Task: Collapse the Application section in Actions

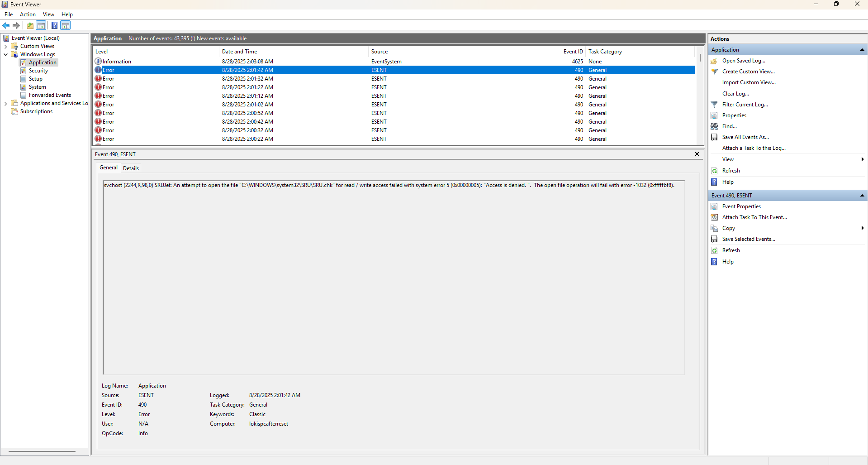Action: point(862,50)
